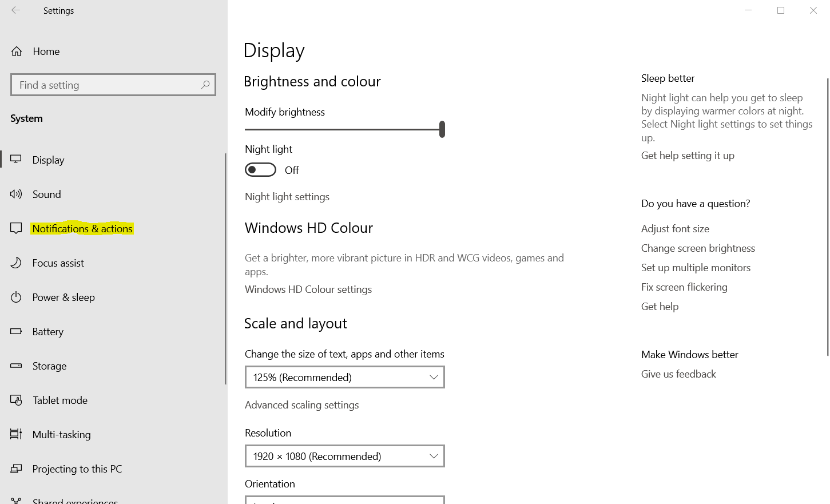This screenshot has height=504, width=830.
Task: Open the 1920 × 1080 resolution dropdown
Action: tap(345, 456)
